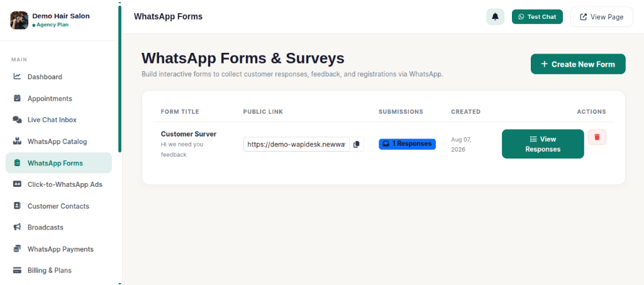This screenshot has height=285, width=644.
Task: Click the 'Hi we need you feedback' description
Action: [x=182, y=150]
